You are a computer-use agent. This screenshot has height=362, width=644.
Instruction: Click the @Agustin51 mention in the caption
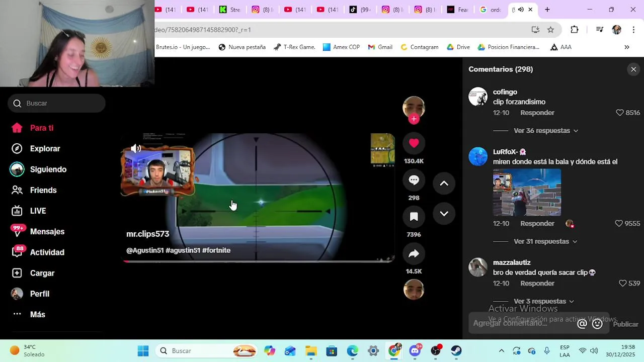click(x=145, y=250)
